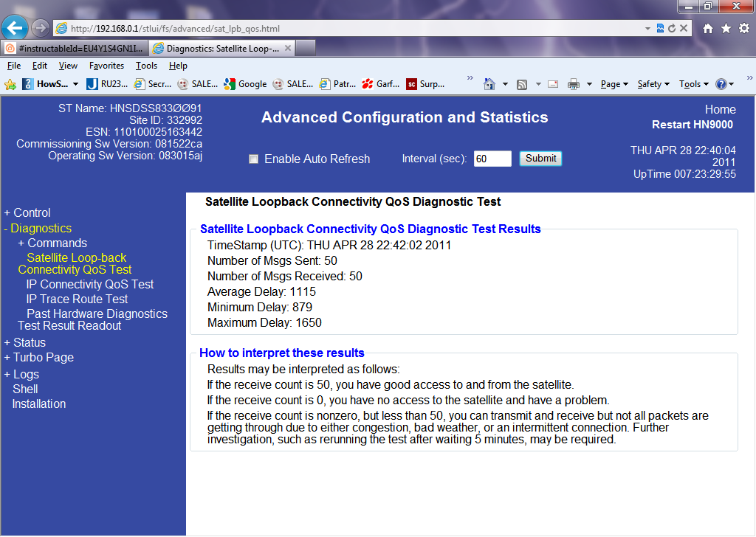The image size is (756, 537).
Task: Click the Submit button
Action: 540,159
